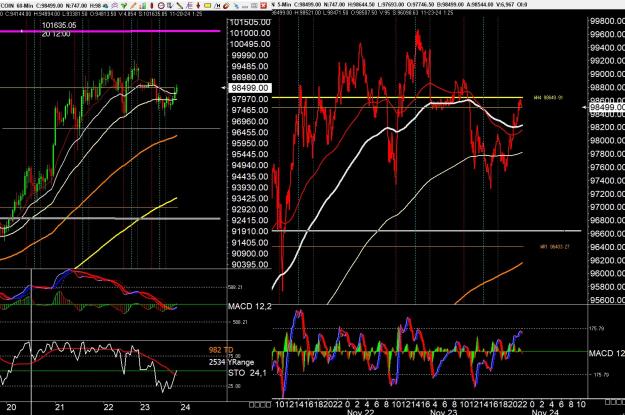625x415 pixels.
Task: Click the gray dotted line toolbar icon
Action: point(245,6)
